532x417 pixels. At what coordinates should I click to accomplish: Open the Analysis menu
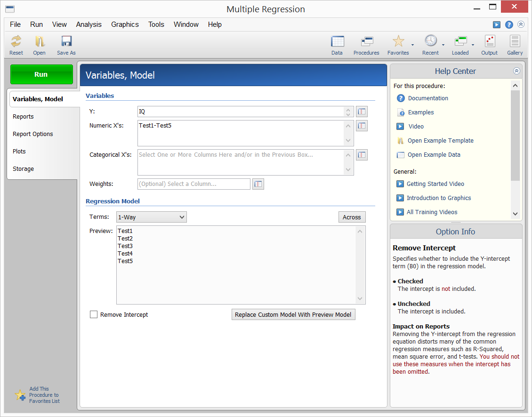89,24
